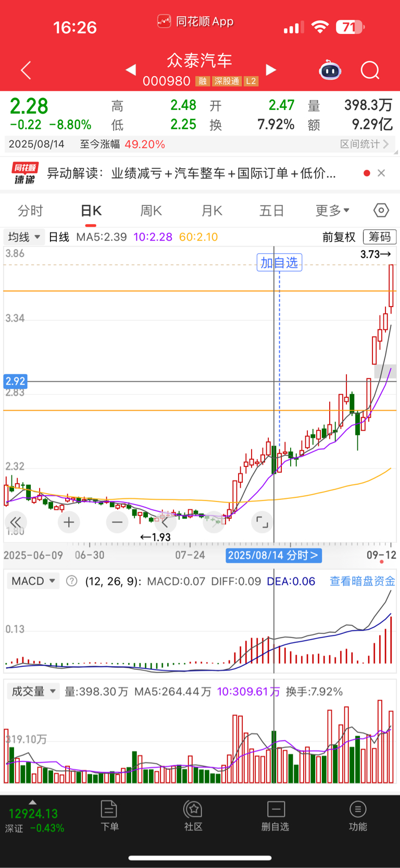This screenshot has height=868, width=400.
Task: Tap 加自选 label on chart
Action: coord(279,262)
